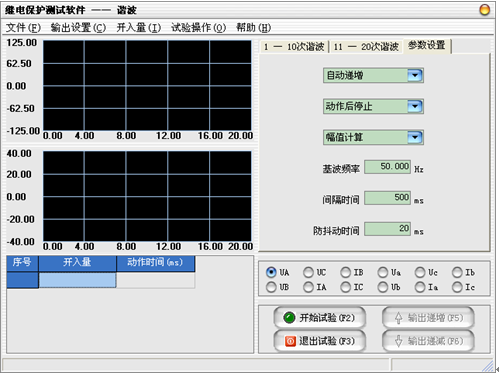Viewport: 499px width, 375px height.
Task: Open the 幅值计算 dropdown list
Action: pyautogui.click(x=415, y=137)
